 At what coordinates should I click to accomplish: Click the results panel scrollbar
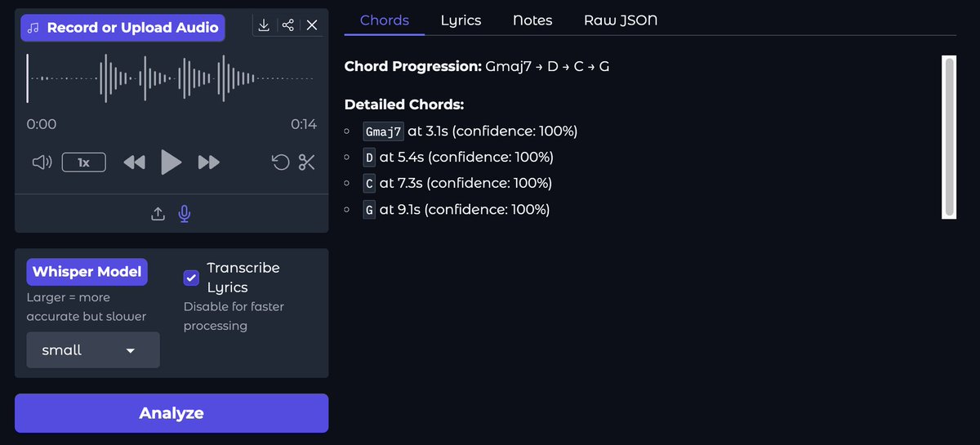[x=949, y=137]
